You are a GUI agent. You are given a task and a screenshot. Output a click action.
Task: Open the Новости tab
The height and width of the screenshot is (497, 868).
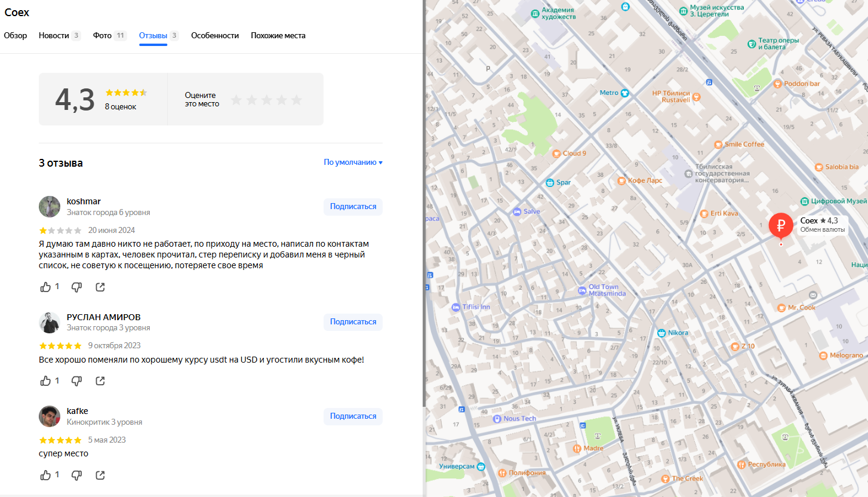[60, 36]
